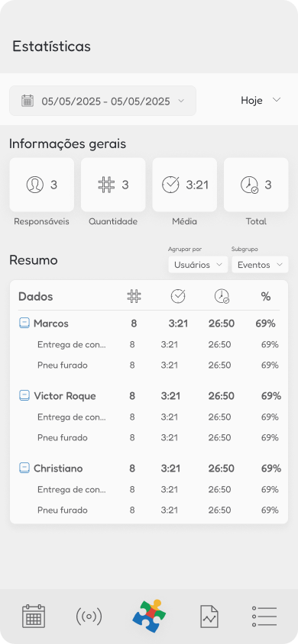Click Pneu furado under Marcos
298x644 pixels.
(63, 365)
